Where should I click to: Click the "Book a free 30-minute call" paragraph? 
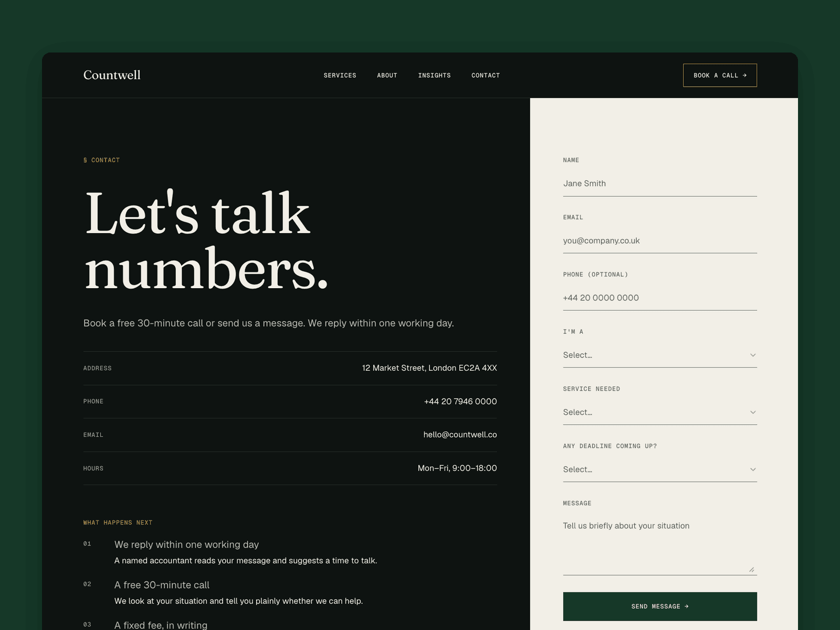268,323
